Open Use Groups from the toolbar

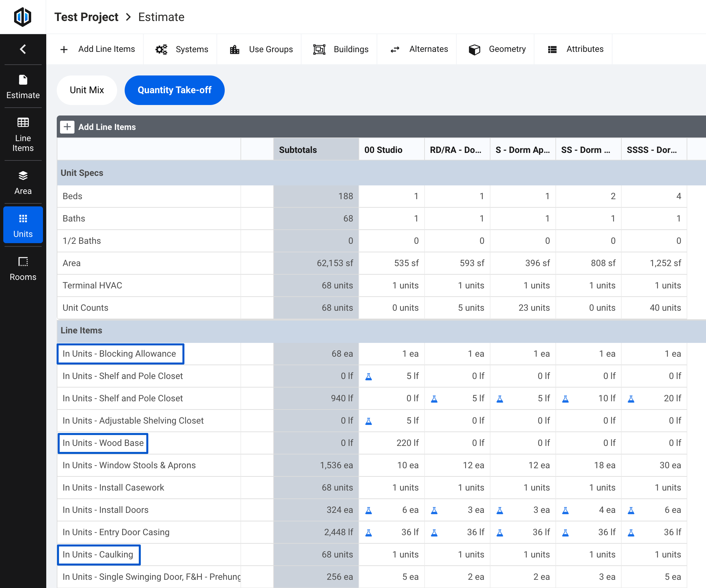click(x=259, y=49)
